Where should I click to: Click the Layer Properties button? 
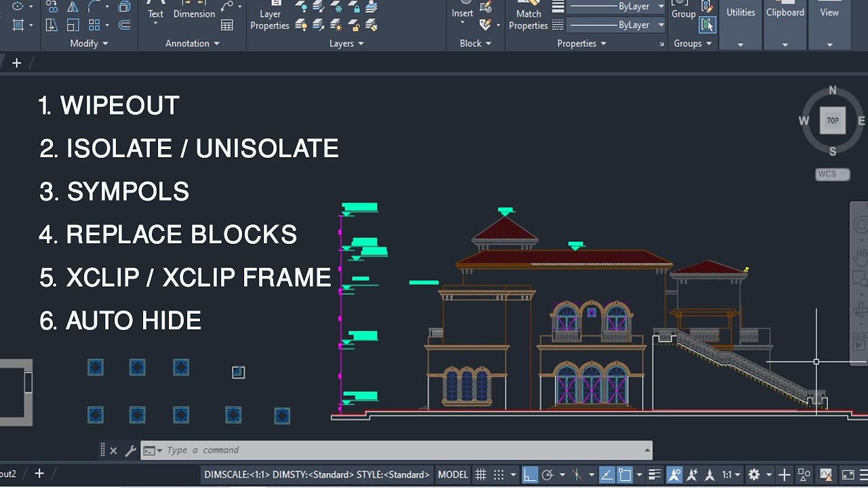tap(270, 16)
